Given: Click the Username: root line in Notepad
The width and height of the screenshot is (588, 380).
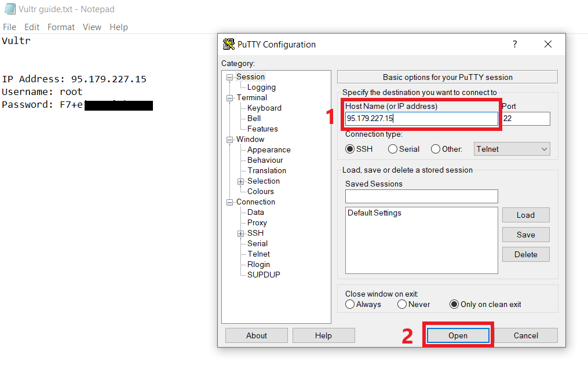Looking at the screenshot, I should pyautogui.click(x=42, y=92).
